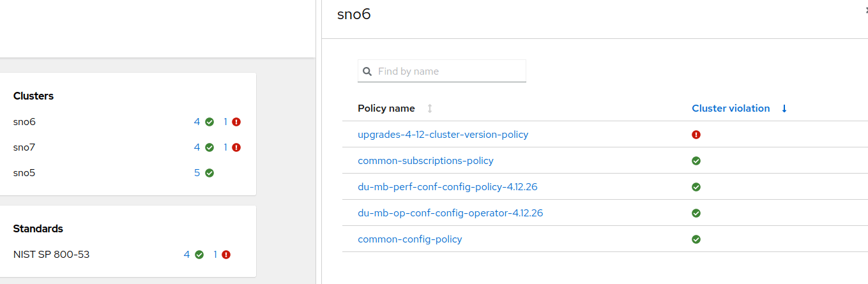
Task: Click the red violation icon beside sno6 cluster
Action: [236, 122]
